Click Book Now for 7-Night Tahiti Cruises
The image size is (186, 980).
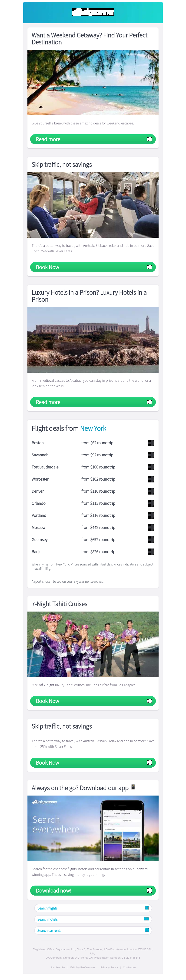(93, 700)
